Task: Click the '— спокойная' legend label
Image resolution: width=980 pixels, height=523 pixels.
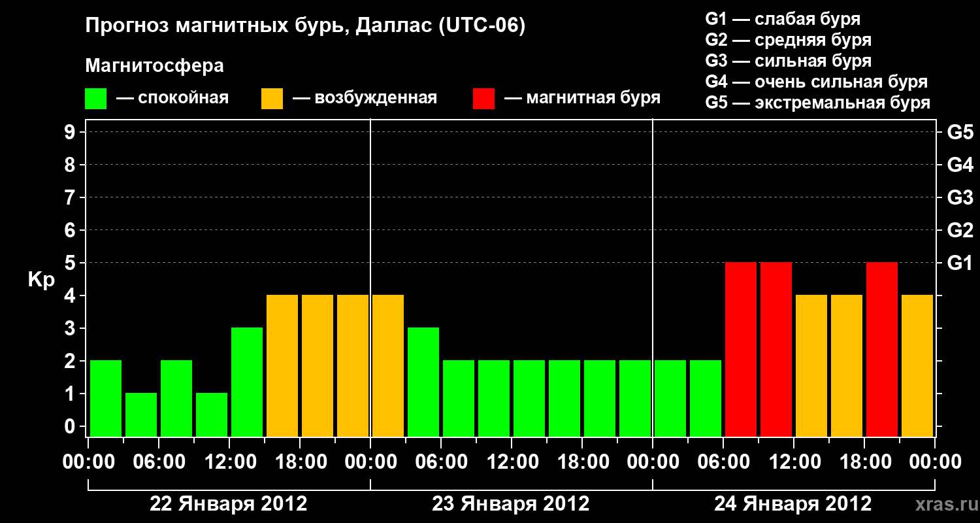Action: pyautogui.click(x=172, y=99)
